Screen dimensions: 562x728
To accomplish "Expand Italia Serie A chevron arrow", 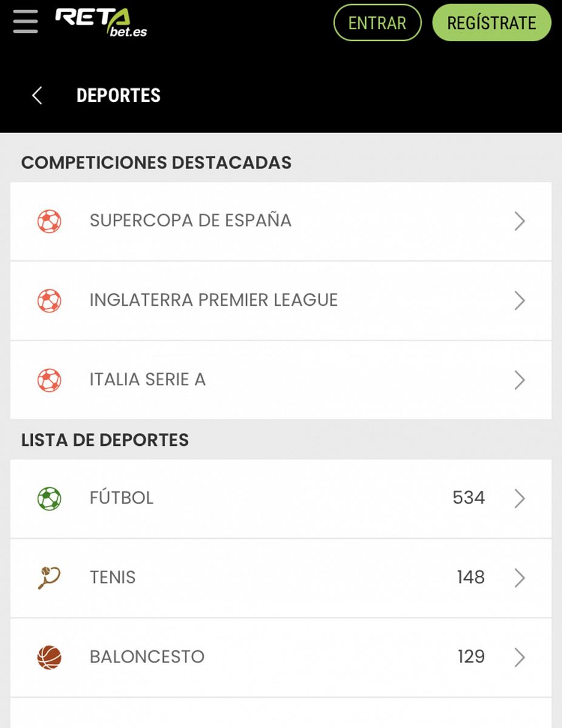I will [520, 380].
